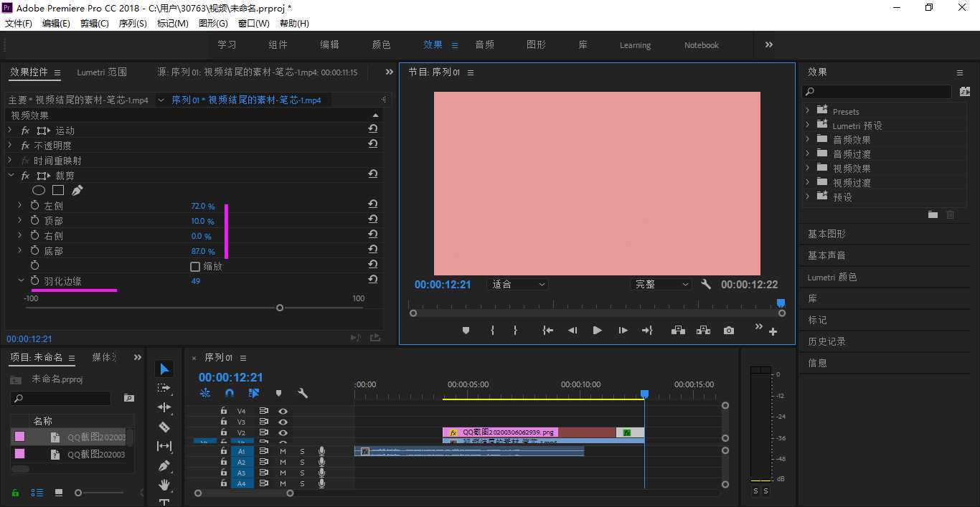The image size is (980, 507).
Task: Expand the 不透明度 effect
Action: tap(10, 146)
